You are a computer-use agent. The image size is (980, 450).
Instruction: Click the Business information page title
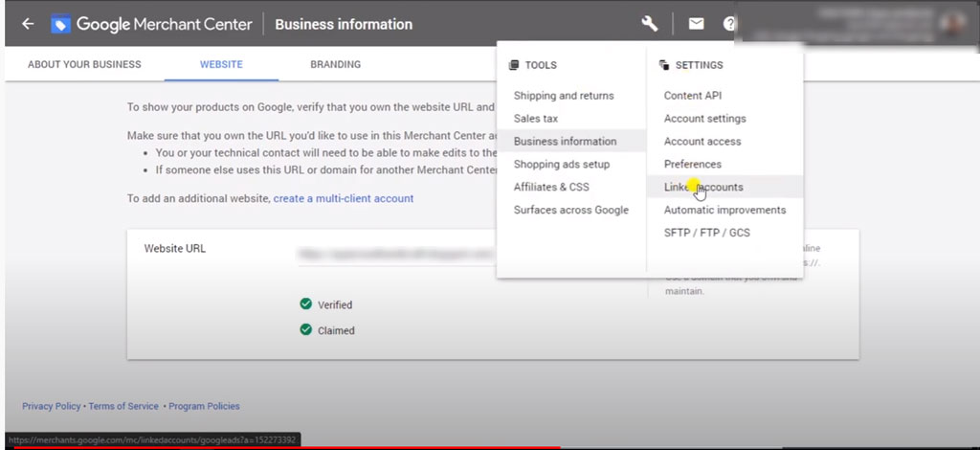344,24
